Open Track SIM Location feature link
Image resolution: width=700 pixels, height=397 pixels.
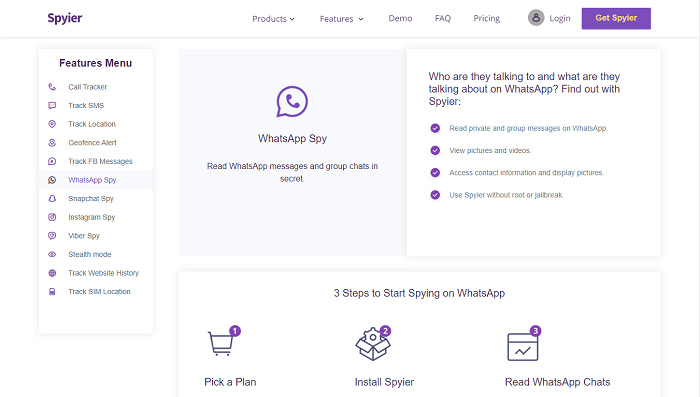tap(99, 292)
